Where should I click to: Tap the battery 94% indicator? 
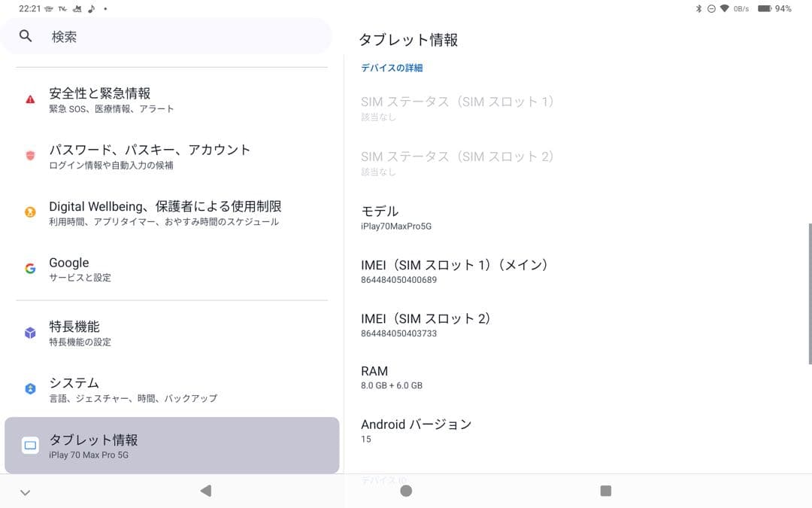774,8
